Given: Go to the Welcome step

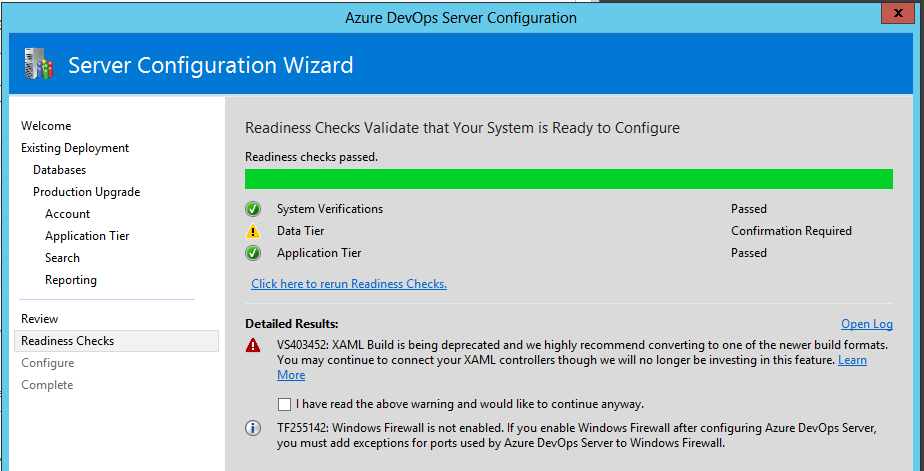Looking at the screenshot, I should [46, 126].
